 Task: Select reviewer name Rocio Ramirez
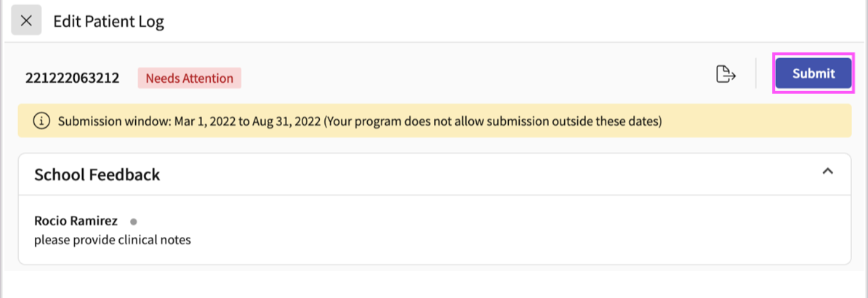tap(76, 221)
